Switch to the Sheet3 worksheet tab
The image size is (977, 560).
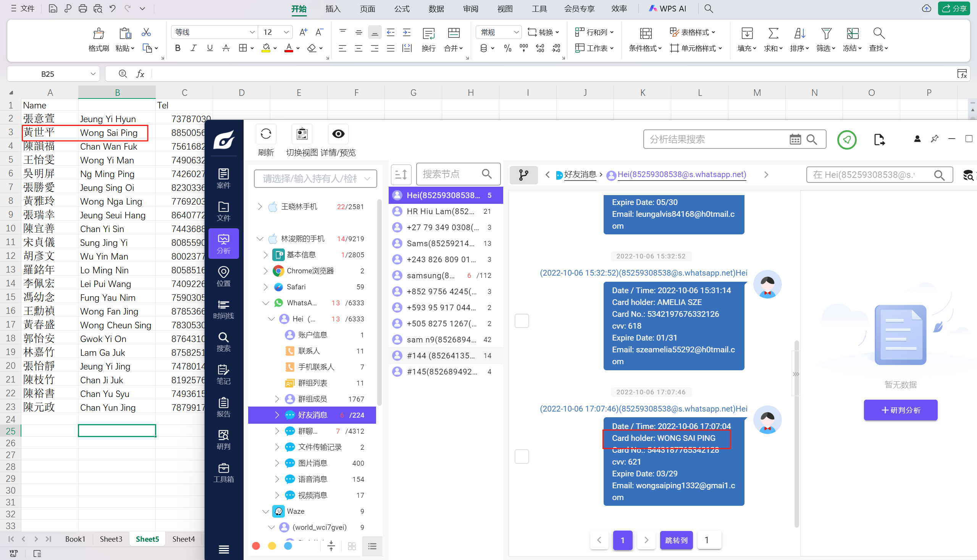point(111,539)
